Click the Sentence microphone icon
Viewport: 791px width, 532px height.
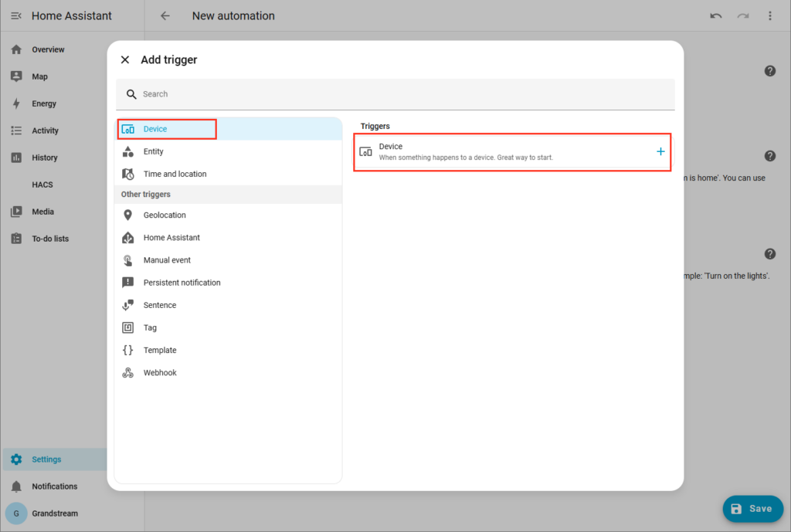click(x=128, y=305)
